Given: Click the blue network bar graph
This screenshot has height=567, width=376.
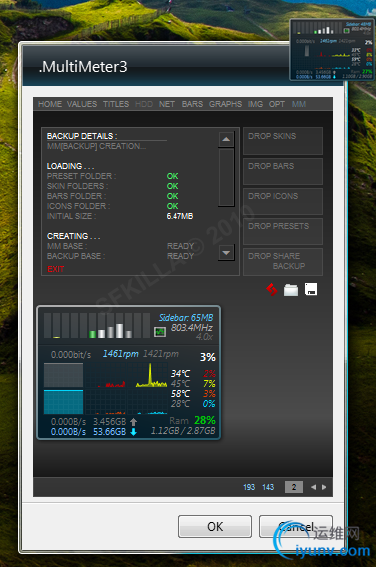Looking at the screenshot, I should tap(64, 402).
